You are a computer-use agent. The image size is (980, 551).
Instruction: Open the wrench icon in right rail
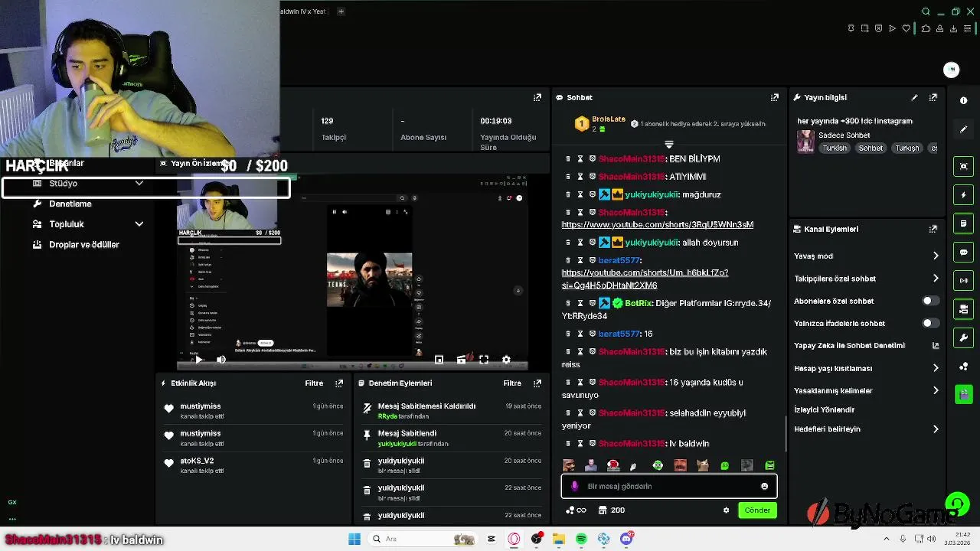[963, 337]
